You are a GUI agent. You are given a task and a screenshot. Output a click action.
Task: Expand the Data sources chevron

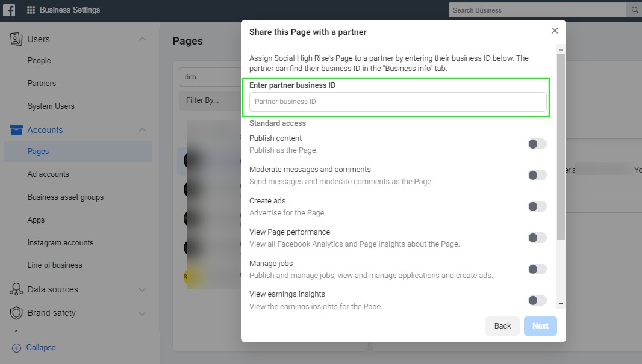142,290
